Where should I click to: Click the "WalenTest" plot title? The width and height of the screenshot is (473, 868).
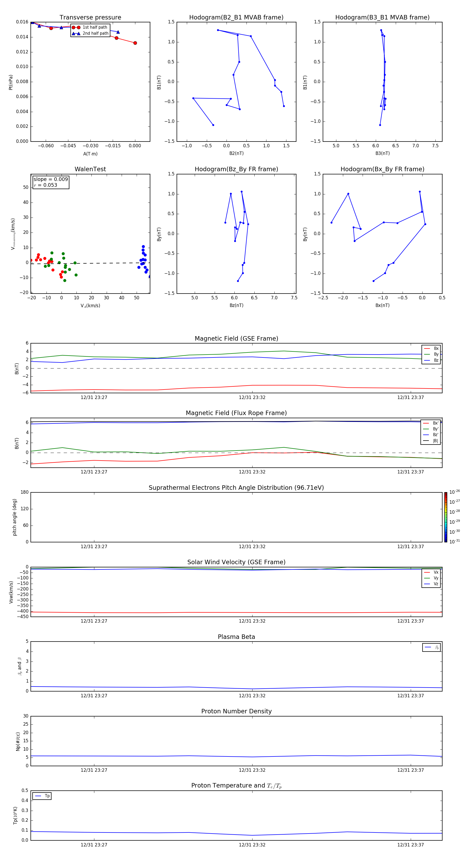[x=90, y=169]
